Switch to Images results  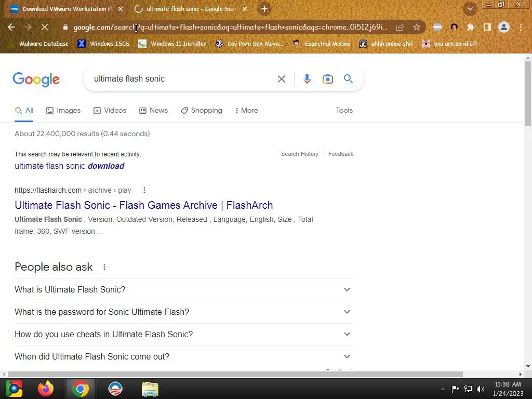pos(63,111)
